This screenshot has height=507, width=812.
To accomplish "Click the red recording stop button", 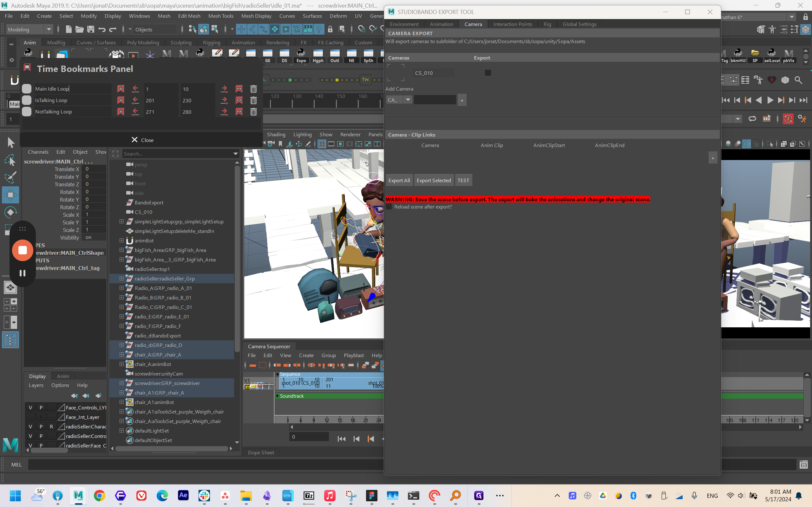I will tap(23, 250).
